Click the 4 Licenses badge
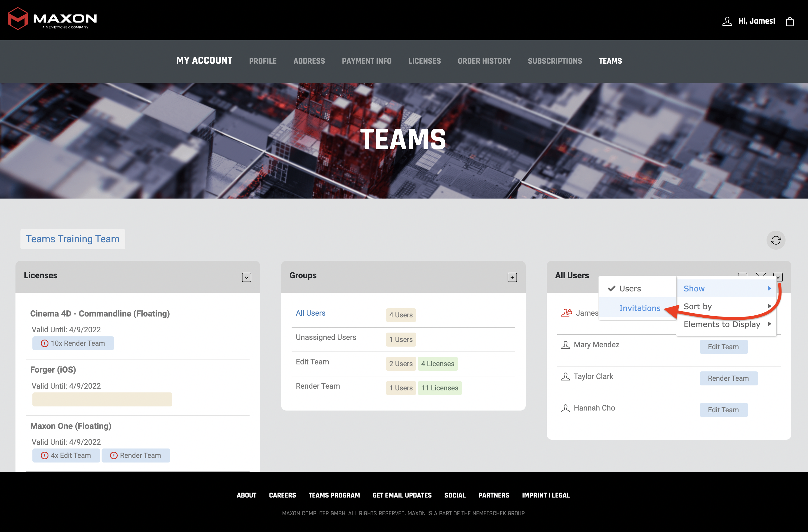 tap(438, 364)
